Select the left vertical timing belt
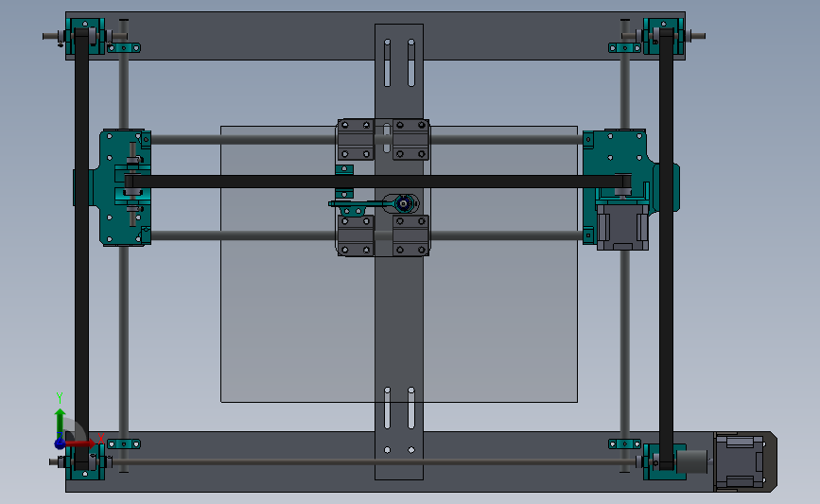This screenshot has width=820, height=504. 81,249
